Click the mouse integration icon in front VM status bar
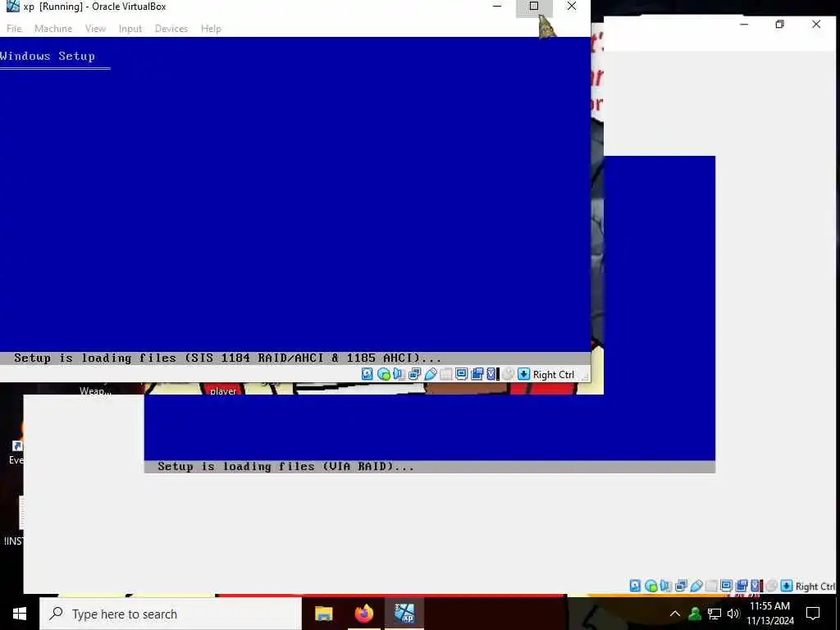This screenshot has height=630, width=840. pos(508,374)
